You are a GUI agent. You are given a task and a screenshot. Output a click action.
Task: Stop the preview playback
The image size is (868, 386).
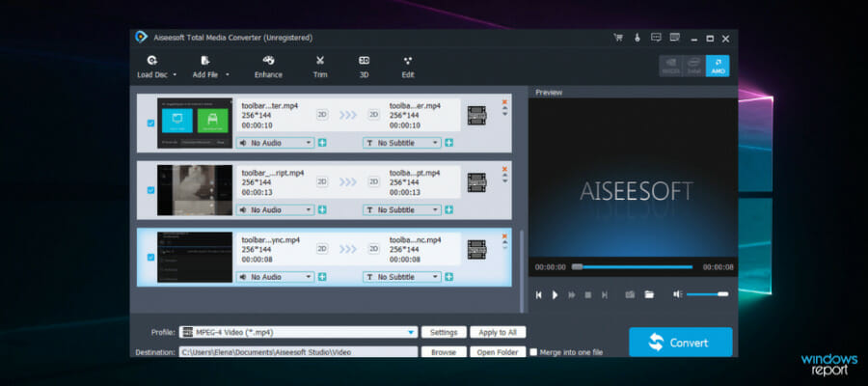point(588,295)
